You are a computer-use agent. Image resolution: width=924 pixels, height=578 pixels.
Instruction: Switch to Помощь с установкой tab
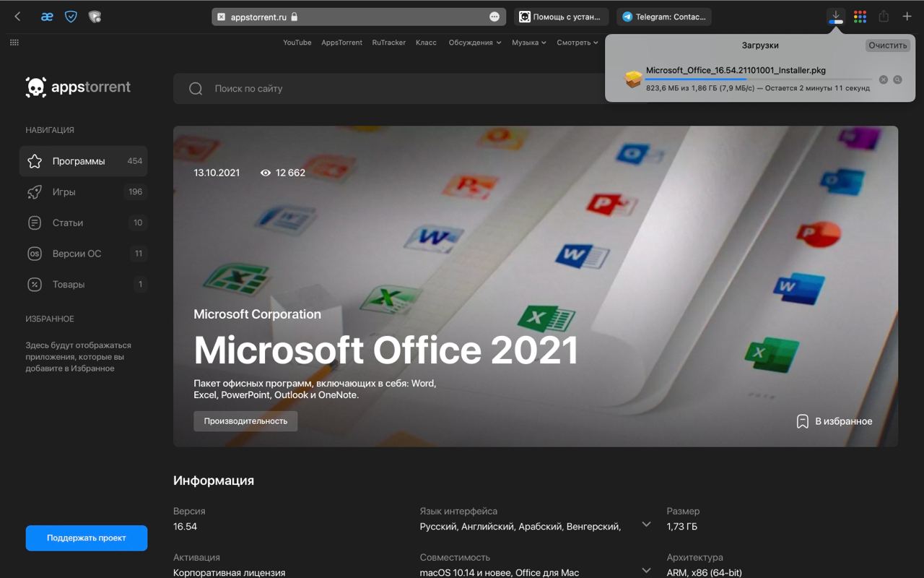pyautogui.click(x=561, y=17)
